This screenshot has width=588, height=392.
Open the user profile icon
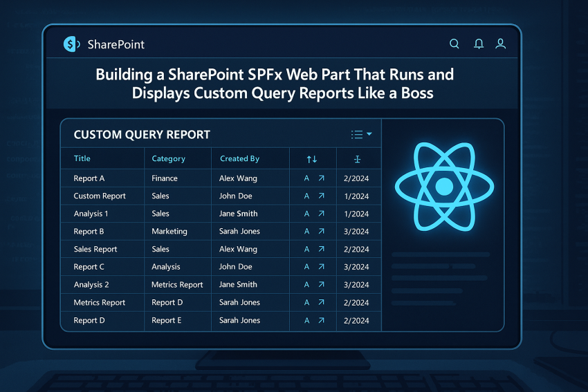coord(500,44)
